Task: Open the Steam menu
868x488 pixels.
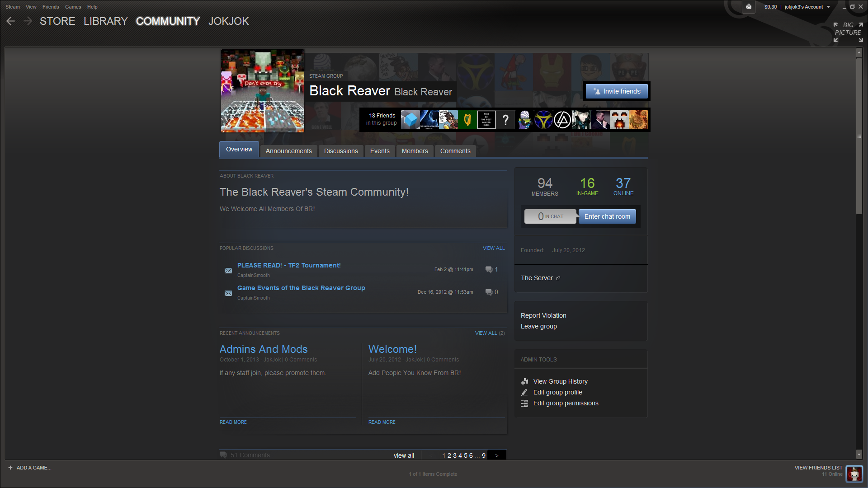Action: 13,7
